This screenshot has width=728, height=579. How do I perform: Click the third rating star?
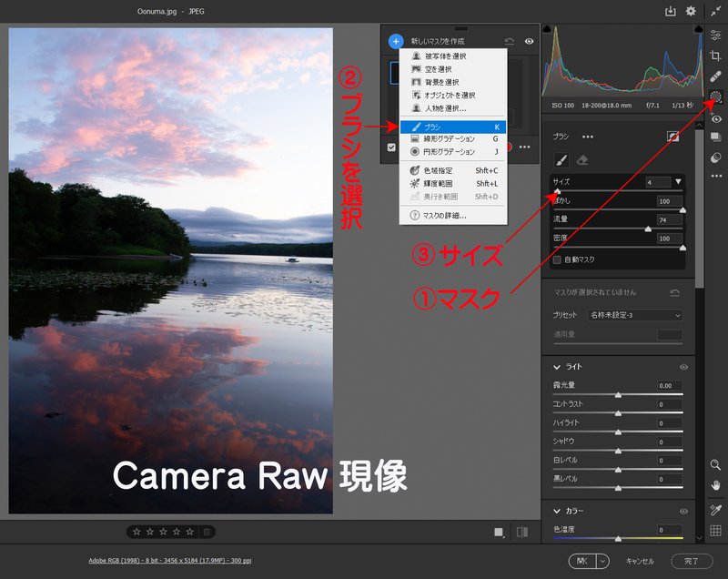(163, 532)
